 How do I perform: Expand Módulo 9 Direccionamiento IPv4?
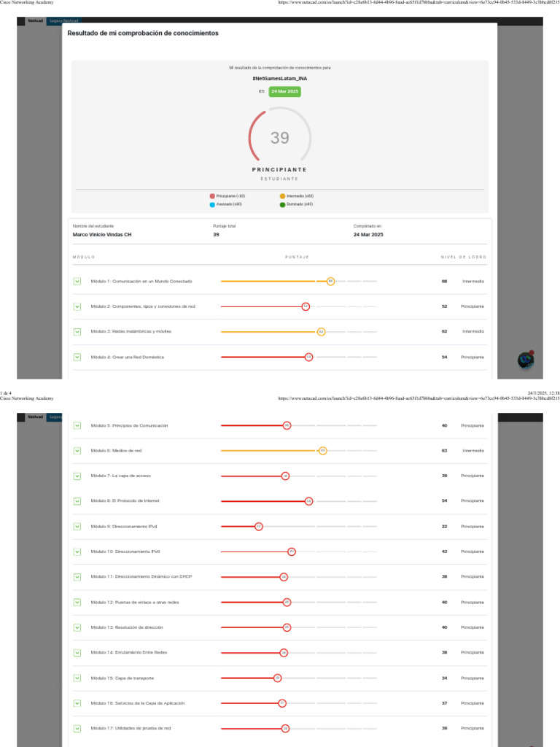click(x=77, y=527)
